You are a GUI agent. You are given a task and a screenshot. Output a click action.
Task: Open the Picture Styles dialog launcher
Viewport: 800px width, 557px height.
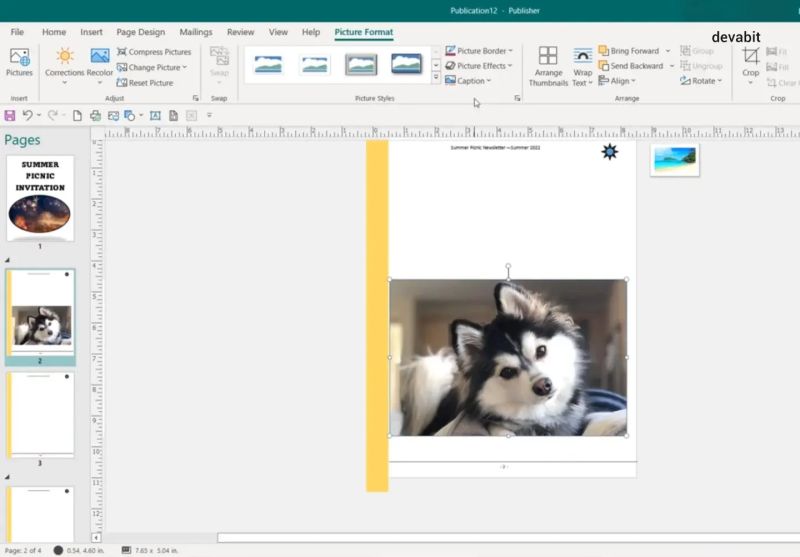click(x=517, y=98)
